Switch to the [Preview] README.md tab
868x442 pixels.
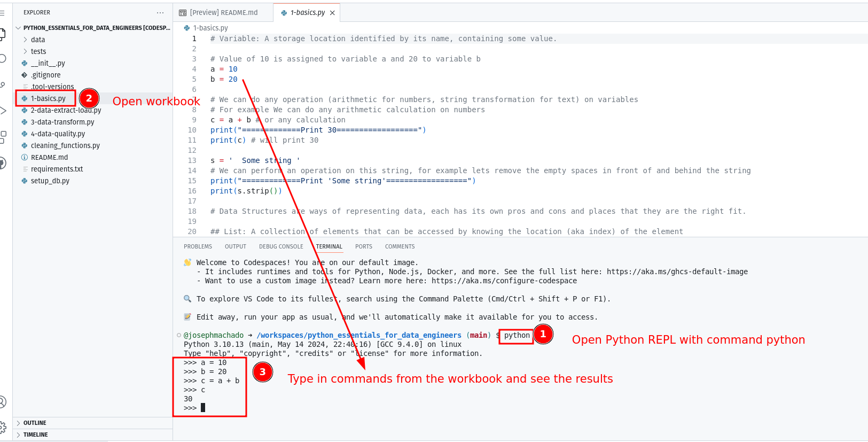tap(223, 12)
